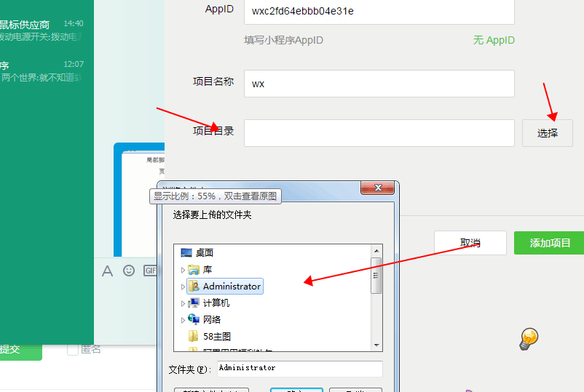Expand the 计算机 tree node arrow

[x=183, y=303]
